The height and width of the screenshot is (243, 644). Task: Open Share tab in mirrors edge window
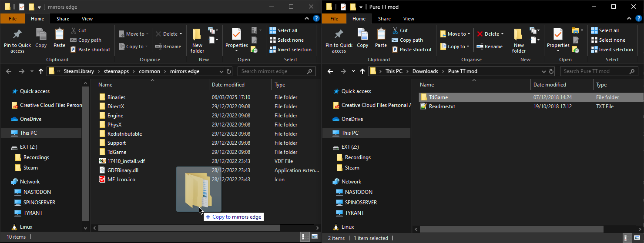[63, 19]
